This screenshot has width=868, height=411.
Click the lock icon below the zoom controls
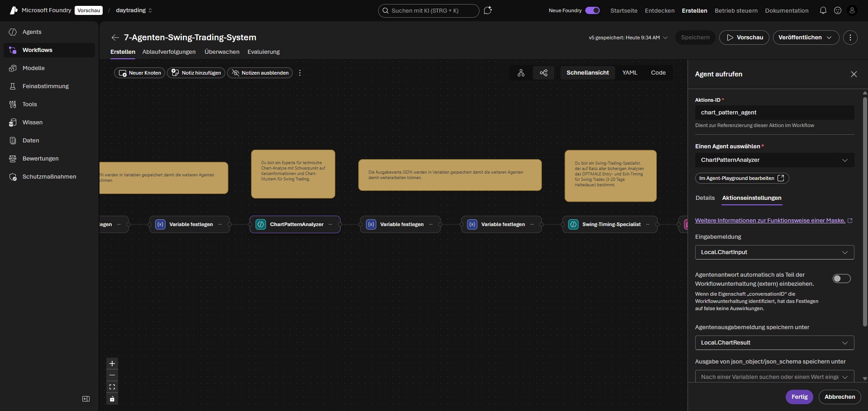tap(112, 399)
